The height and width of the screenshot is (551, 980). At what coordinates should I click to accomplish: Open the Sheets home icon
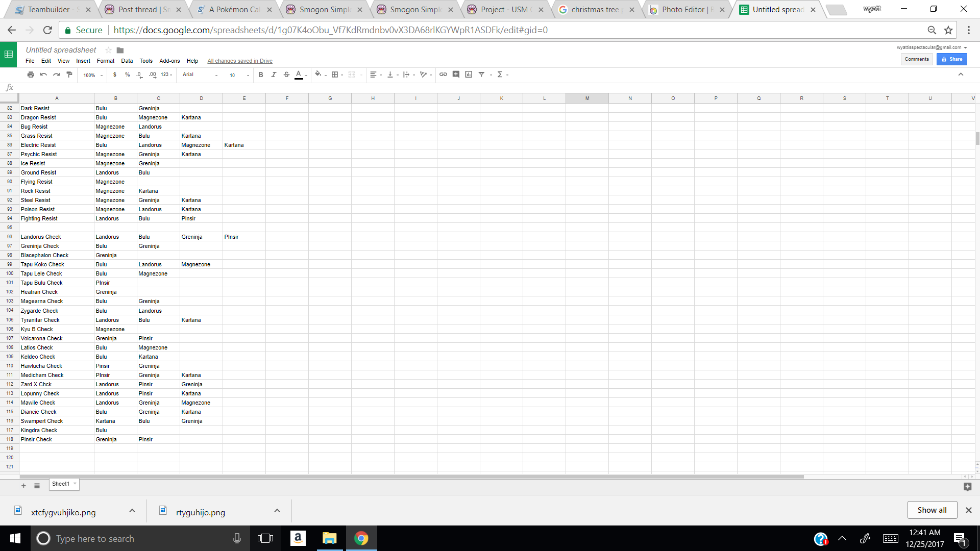pos(9,54)
